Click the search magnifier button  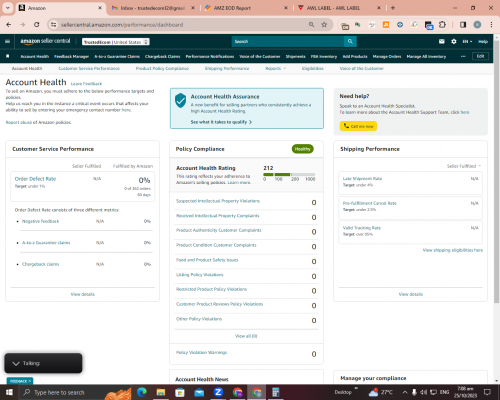pyautogui.click(x=350, y=41)
